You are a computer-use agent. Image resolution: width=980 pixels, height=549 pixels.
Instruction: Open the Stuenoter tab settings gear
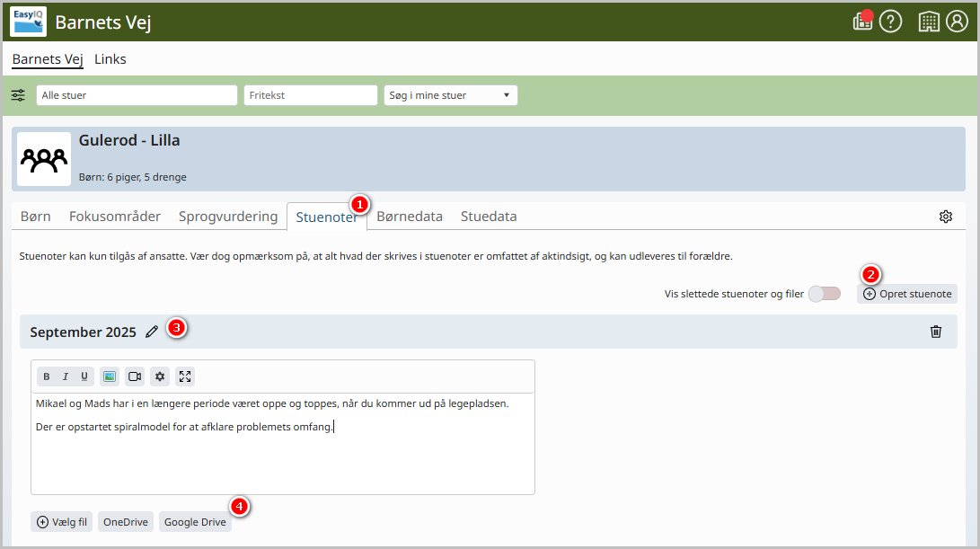coord(946,217)
